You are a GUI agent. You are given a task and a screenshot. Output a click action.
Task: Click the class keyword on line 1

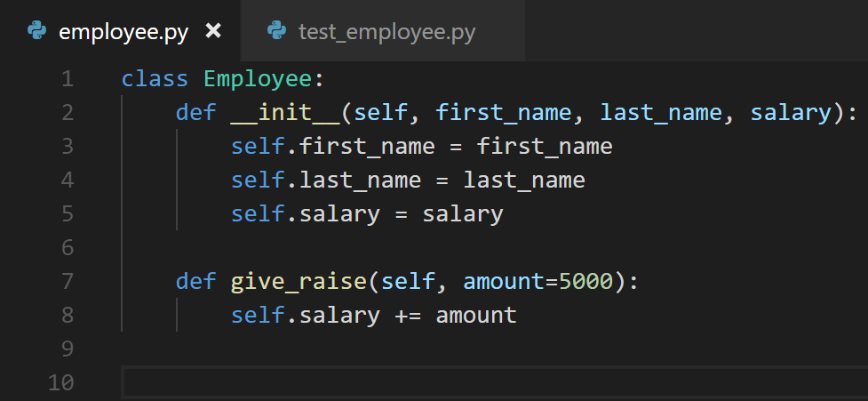[155, 78]
